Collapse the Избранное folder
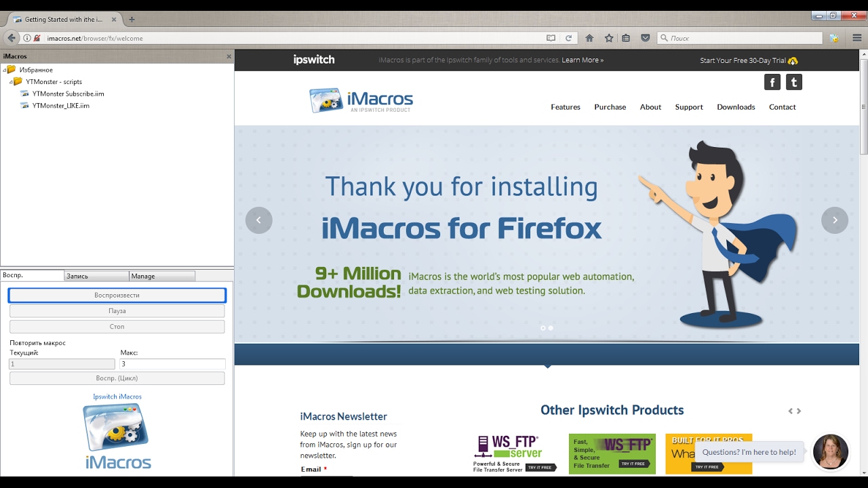This screenshot has height=488, width=868. tap(4, 70)
